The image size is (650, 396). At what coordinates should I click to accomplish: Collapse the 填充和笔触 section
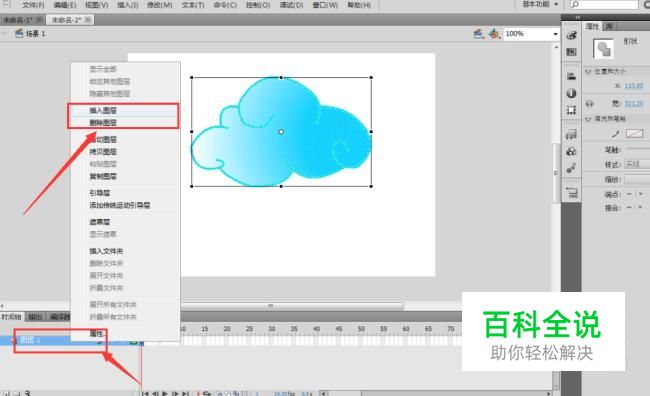coord(588,119)
